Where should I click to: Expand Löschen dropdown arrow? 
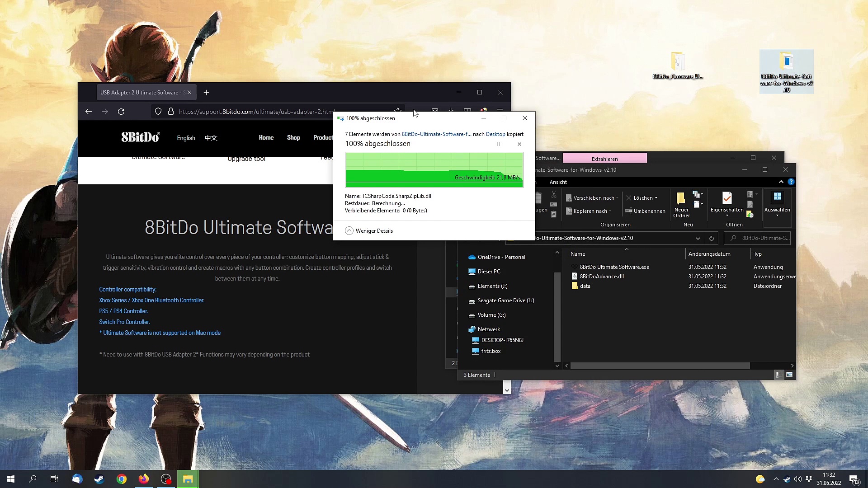(x=656, y=198)
